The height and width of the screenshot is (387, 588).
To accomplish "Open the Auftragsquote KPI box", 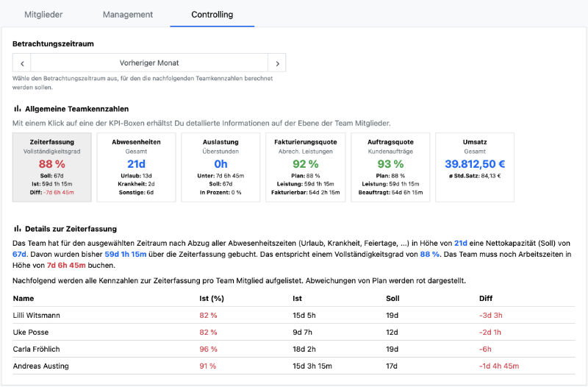I will (390, 167).
